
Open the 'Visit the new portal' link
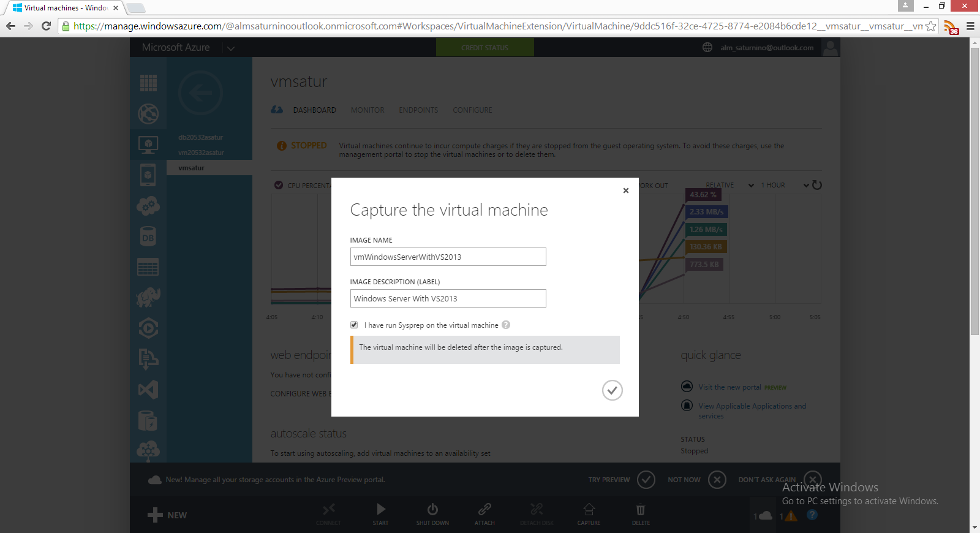[x=729, y=387]
